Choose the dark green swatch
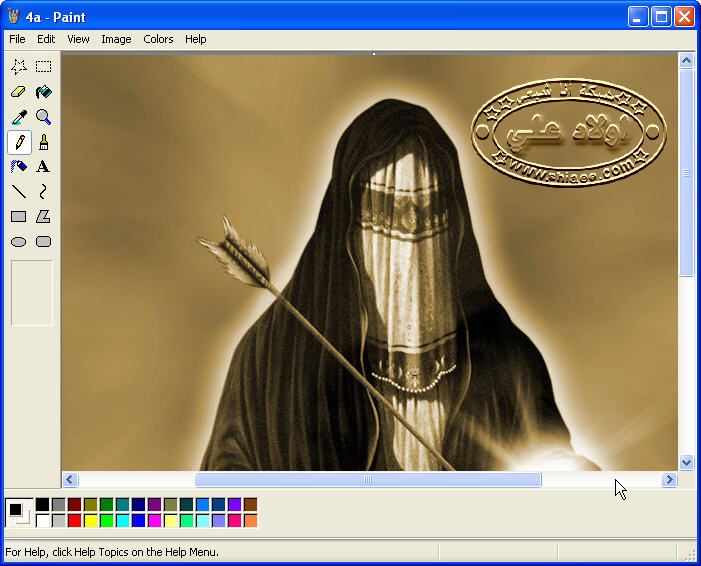 [106, 505]
